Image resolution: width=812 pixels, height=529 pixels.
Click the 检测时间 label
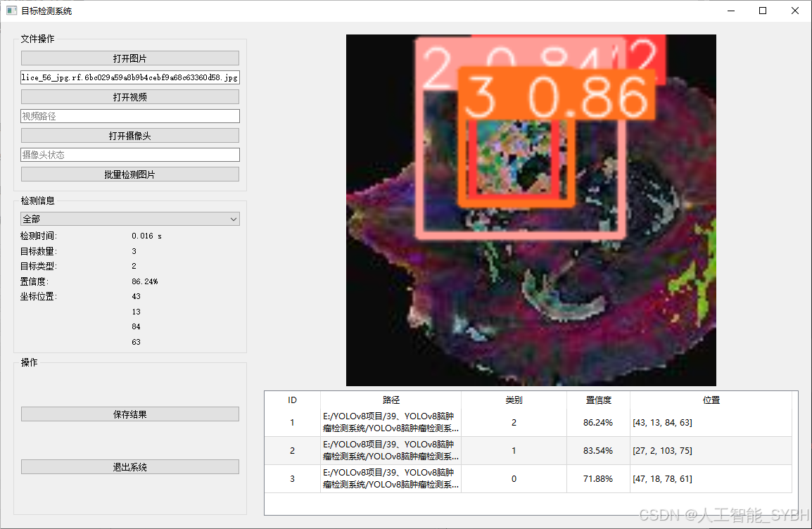click(x=38, y=236)
